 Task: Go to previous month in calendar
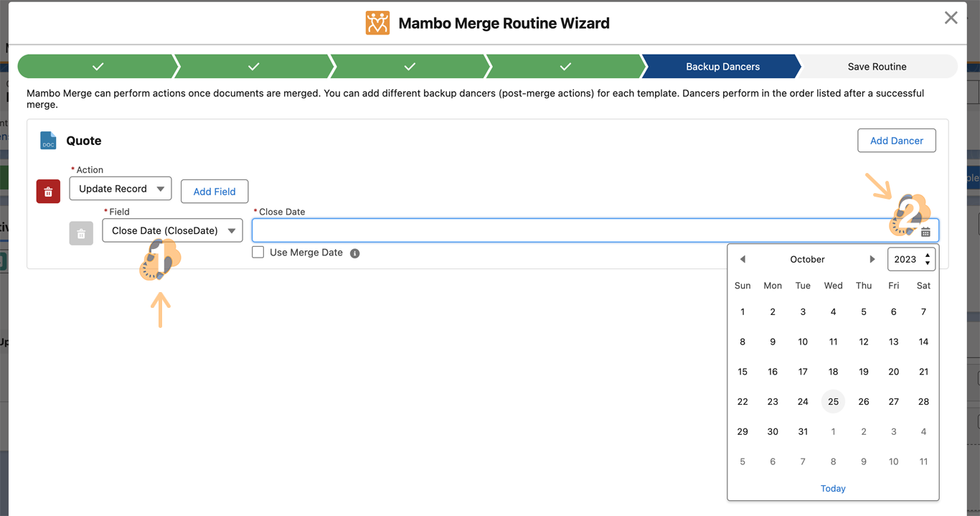pos(743,259)
